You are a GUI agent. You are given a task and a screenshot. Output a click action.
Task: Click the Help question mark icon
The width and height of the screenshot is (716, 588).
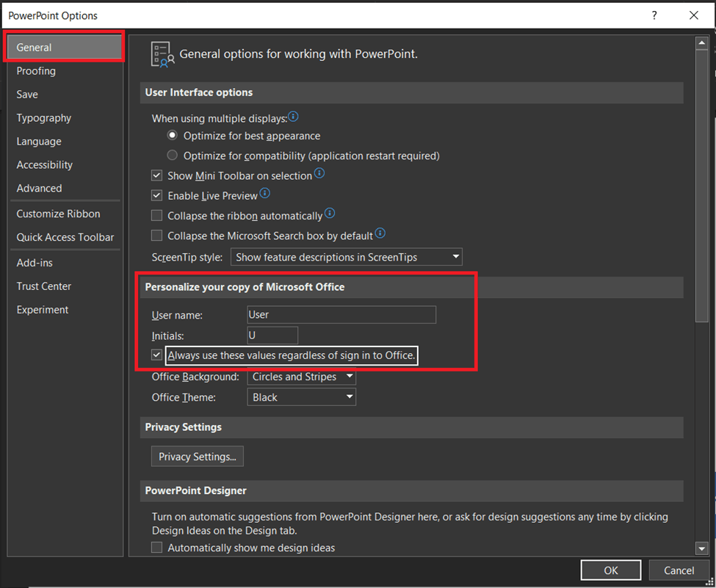coord(654,15)
